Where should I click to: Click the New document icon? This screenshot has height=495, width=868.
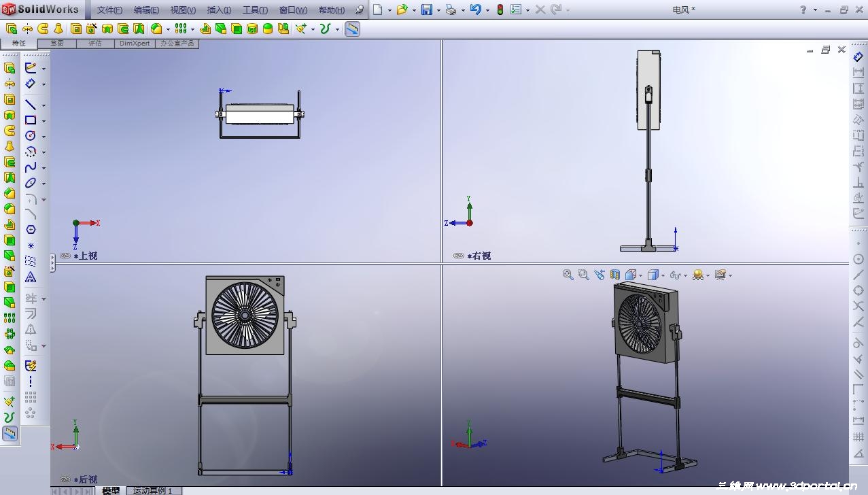[378, 10]
